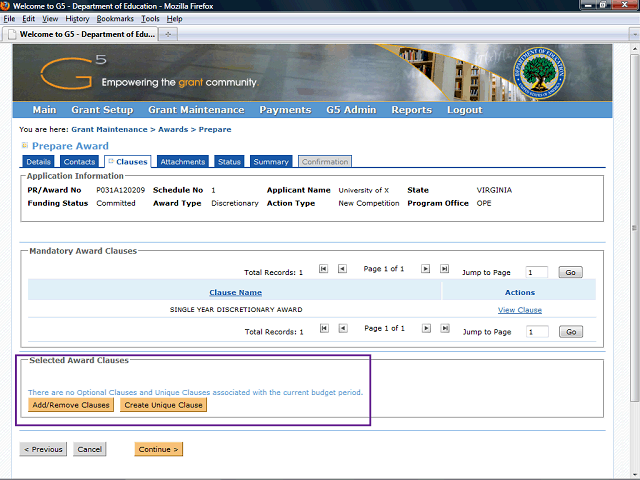Click the Department of Education seal
Image resolution: width=640 pixels, height=480 pixels.
click(539, 73)
